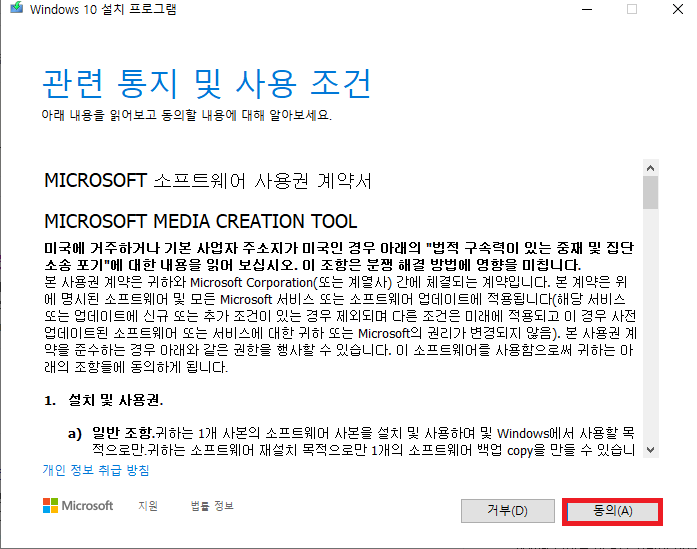Click the license scrollbar down arrow
The height and width of the screenshot is (549, 697).
coord(650,449)
